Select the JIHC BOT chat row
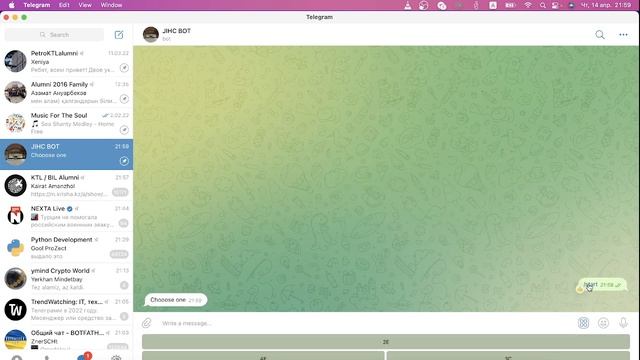This screenshot has width=640, height=360. click(67, 154)
